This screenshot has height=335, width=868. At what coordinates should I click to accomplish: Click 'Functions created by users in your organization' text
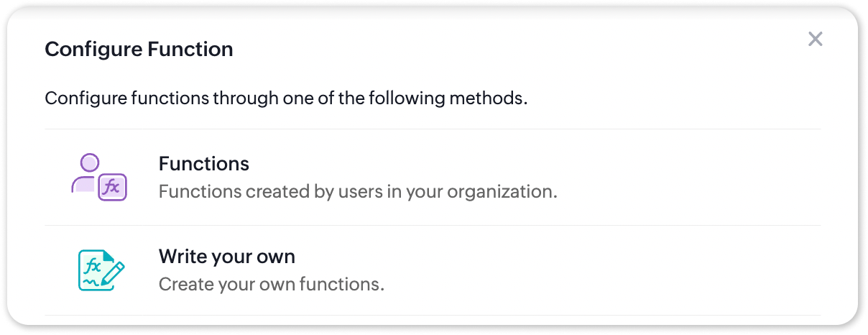click(357, 192)
